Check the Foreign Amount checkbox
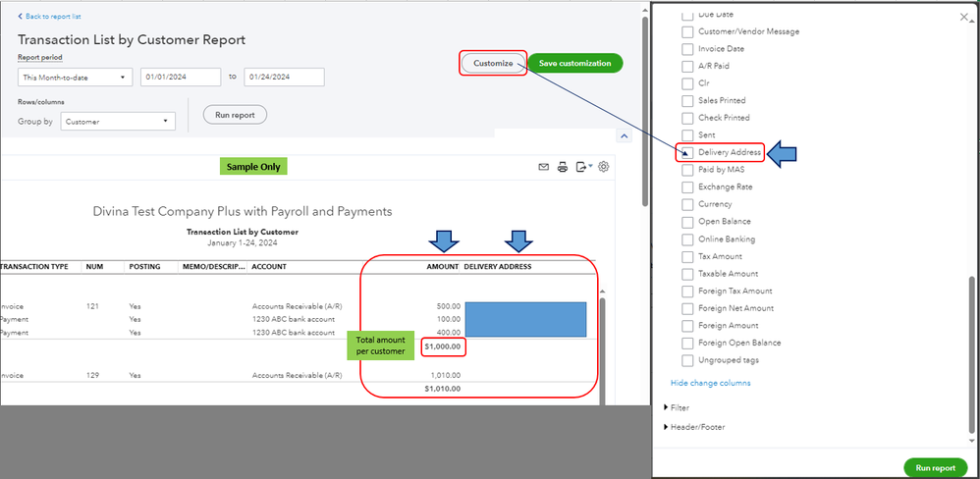This screenshot has width=980, height=479. point(687,325)
